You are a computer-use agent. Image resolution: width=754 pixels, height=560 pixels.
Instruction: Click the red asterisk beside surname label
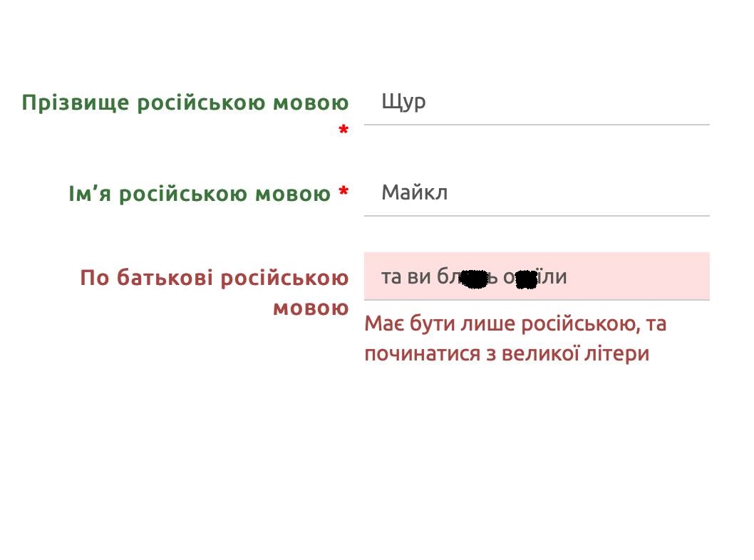344,129
